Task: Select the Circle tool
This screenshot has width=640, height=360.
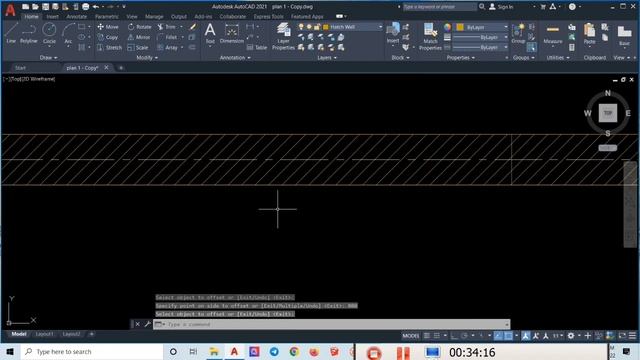Action: (x=49, y=33)
